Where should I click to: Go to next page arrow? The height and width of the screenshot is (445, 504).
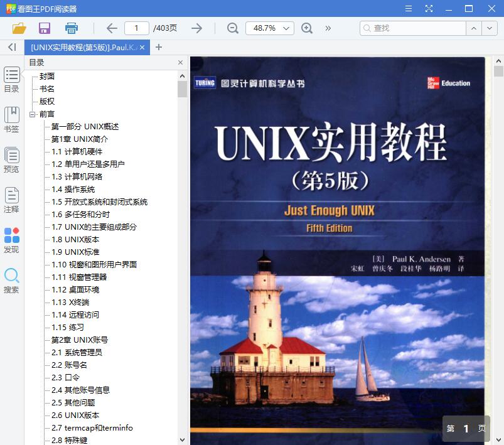point(196,28)
